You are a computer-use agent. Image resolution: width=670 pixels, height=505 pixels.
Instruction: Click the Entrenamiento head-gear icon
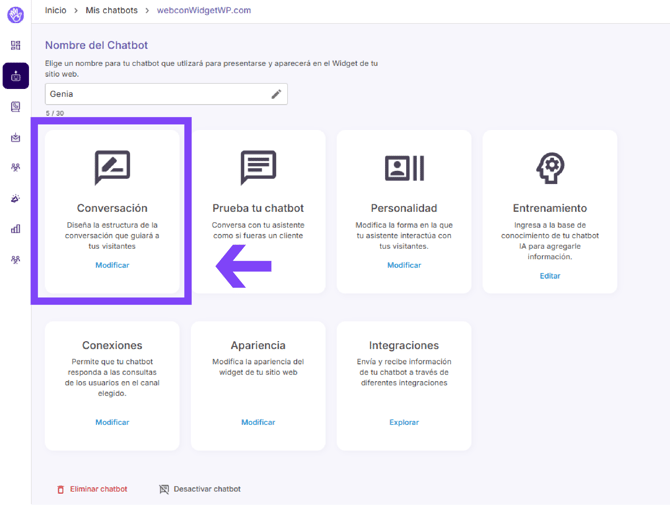point(550,167)
